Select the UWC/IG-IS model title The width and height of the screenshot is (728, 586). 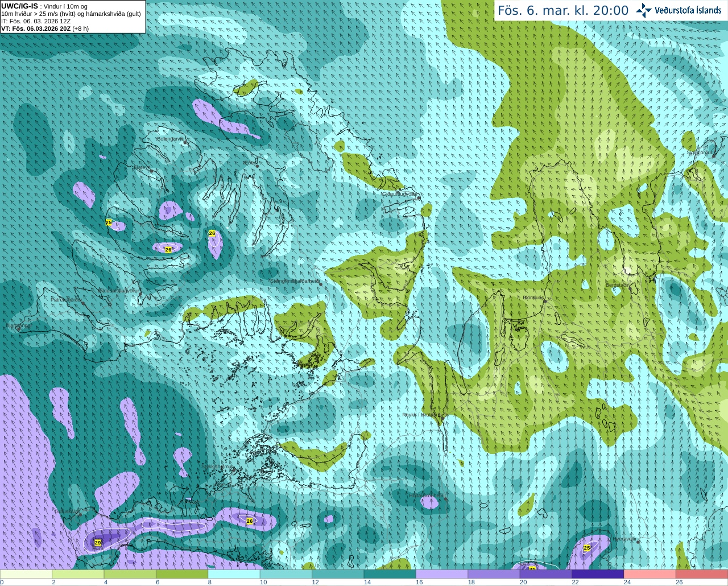[x=19, y=6]
